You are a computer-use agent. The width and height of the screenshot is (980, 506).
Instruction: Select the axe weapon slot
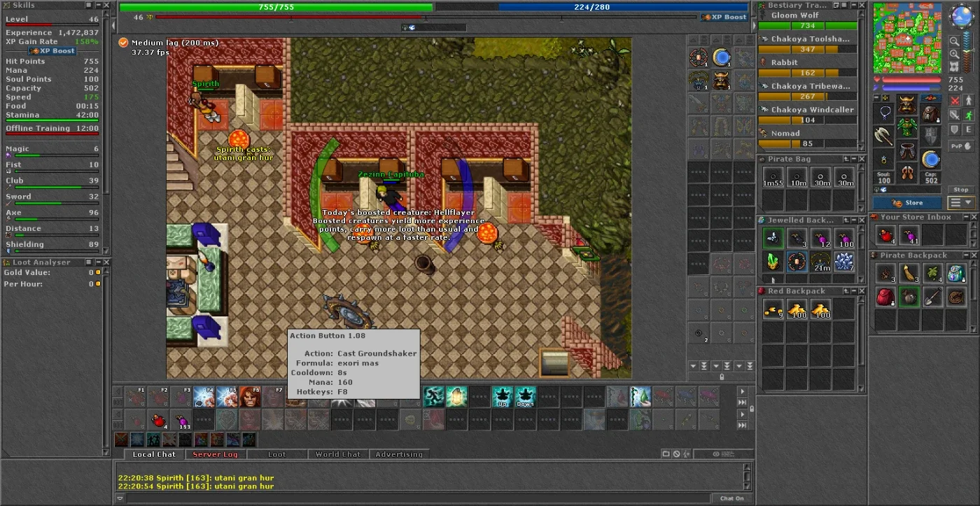(883, 135)
